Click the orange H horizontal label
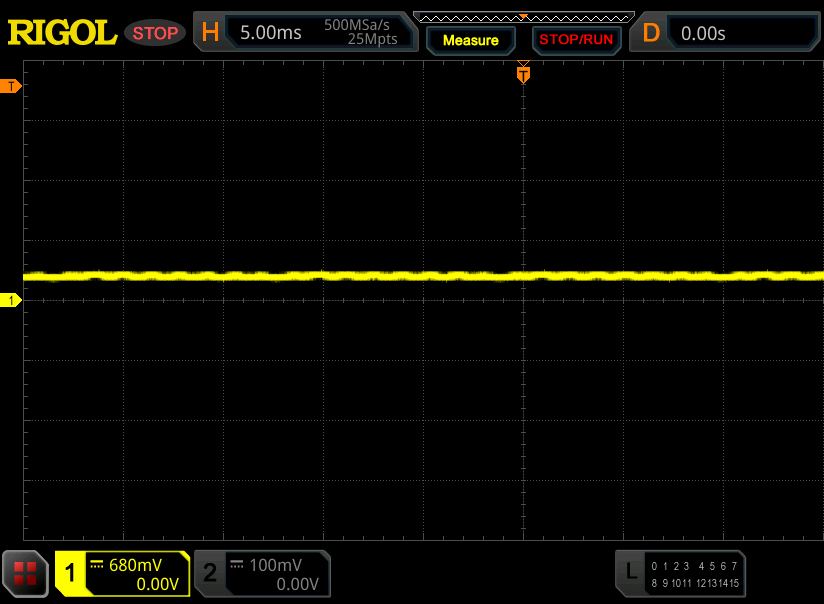 pos(210,32)
